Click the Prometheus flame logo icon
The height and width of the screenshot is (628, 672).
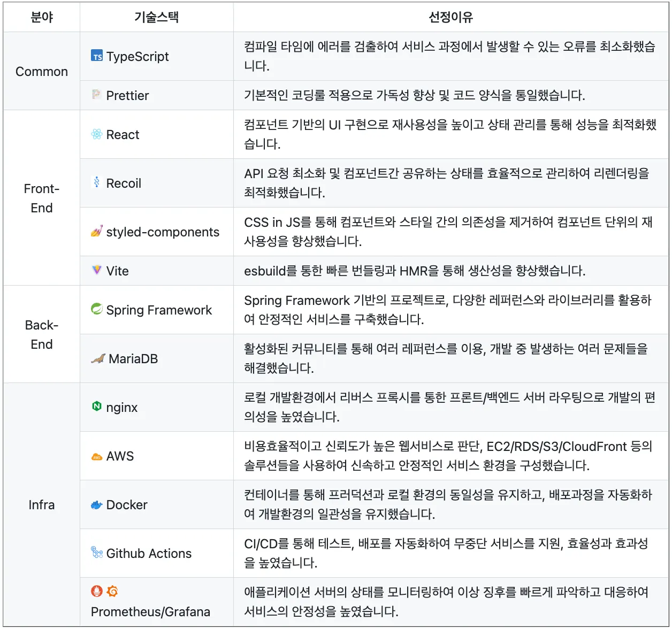coord(97,591)
